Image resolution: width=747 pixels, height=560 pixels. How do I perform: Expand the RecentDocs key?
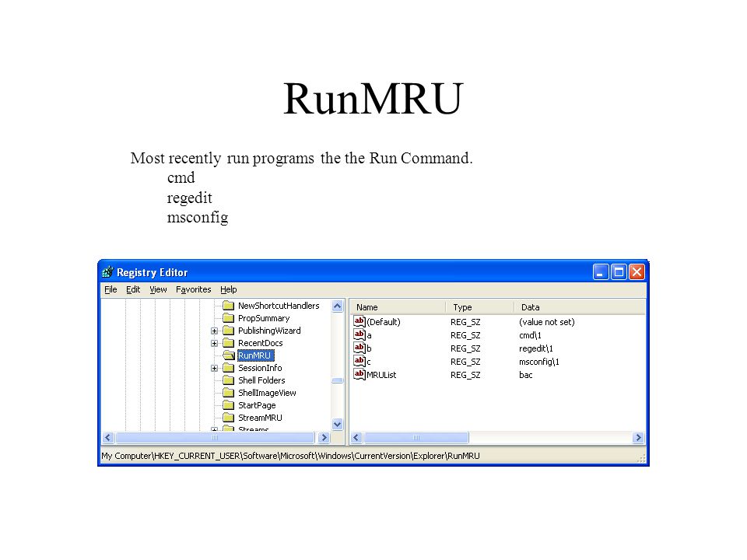pos(215,343)
